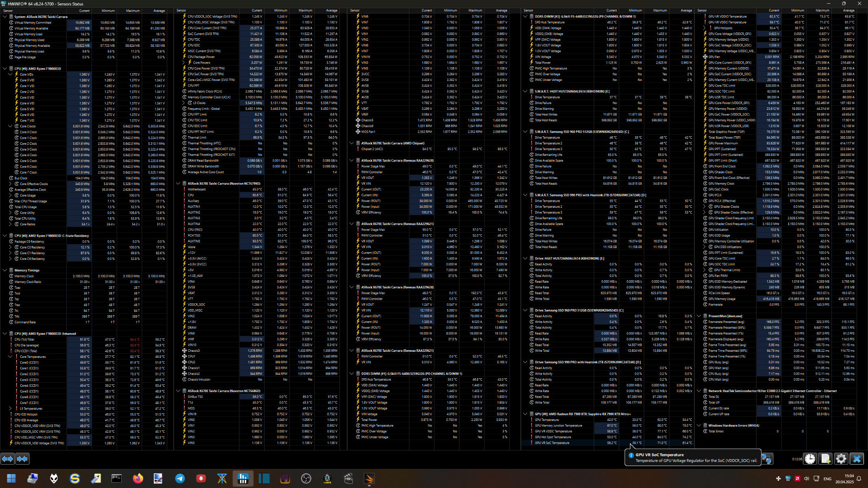This screenshot has width=868, height=488.
Task: Click the log file start button
Action: tap(825, 459)
